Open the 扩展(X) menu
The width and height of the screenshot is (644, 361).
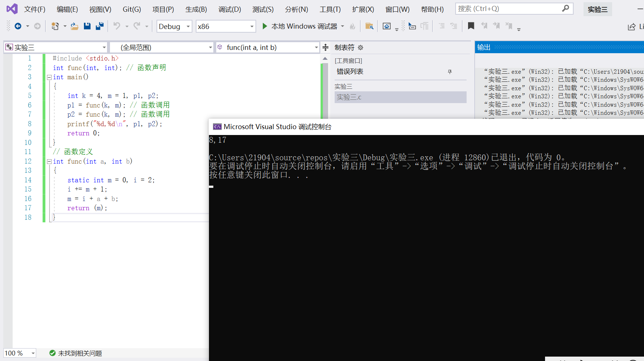point(363,9)
